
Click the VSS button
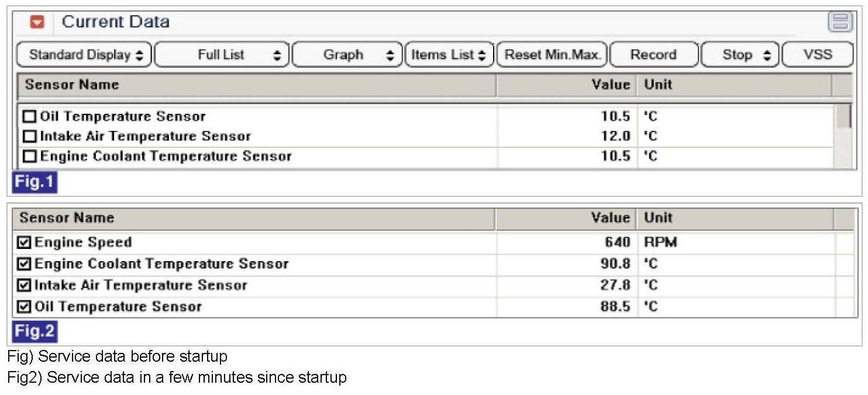[x=817, y=55]
